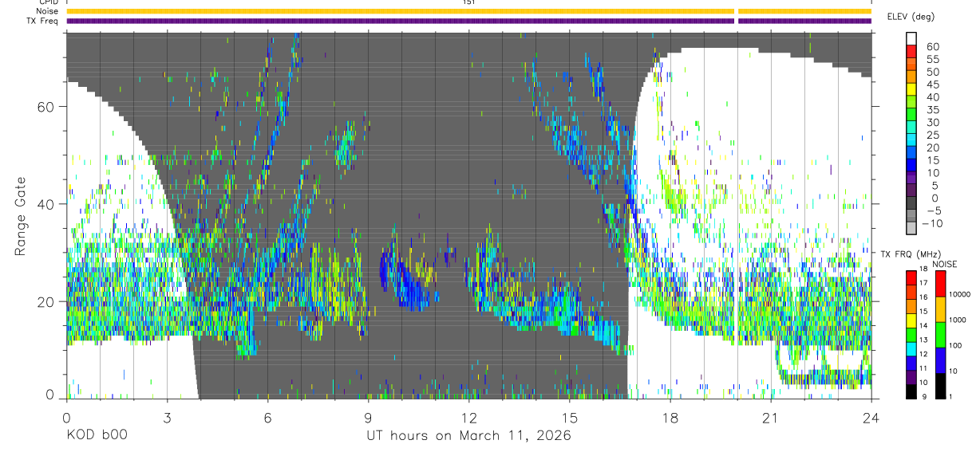
Task: Select the yellow TX FRQ swatch between 15 and 14
Action: (x=911, y=320)
